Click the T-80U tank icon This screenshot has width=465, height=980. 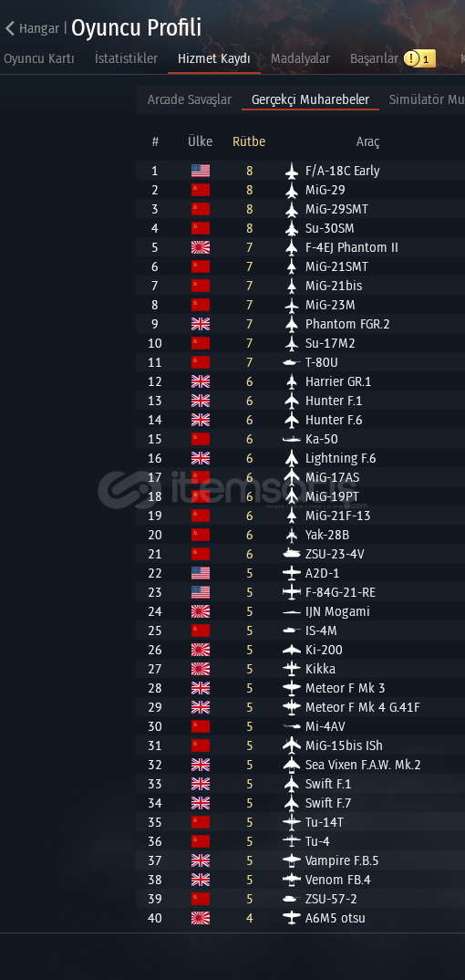292,362
